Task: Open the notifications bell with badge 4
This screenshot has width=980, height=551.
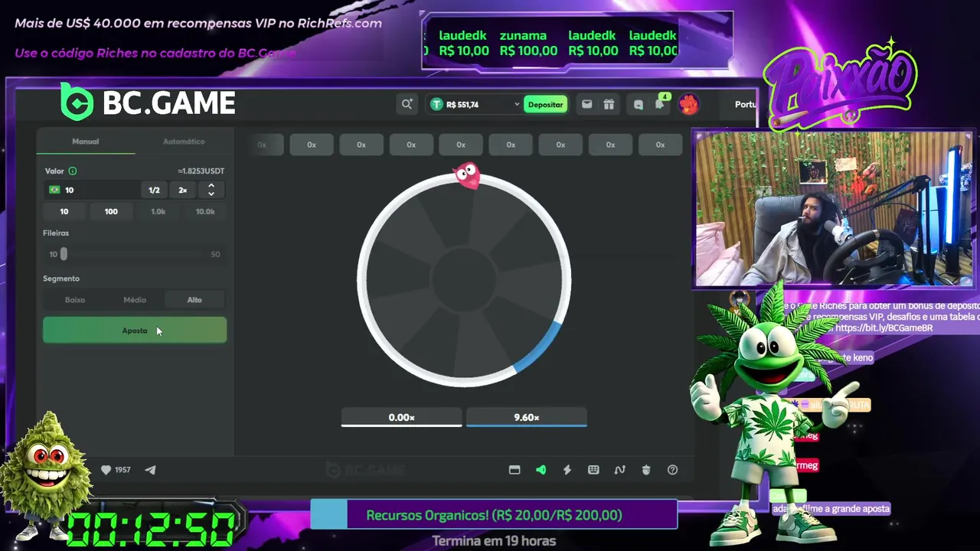Action: 660,104
